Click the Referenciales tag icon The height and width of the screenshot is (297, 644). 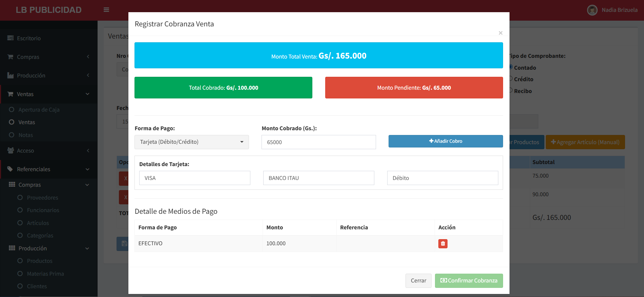click(x=10, y=169)
